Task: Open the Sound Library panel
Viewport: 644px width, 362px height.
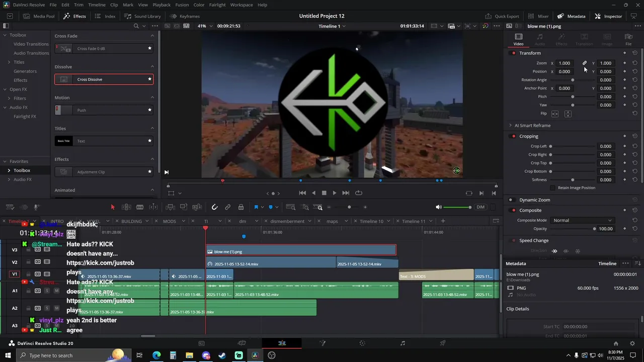Action: pos(143,16)
